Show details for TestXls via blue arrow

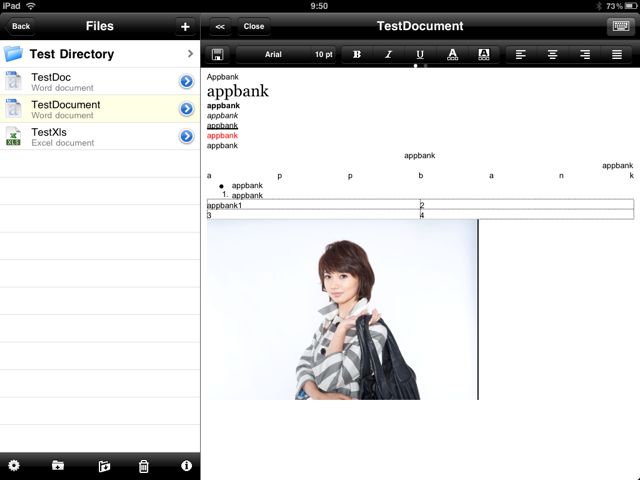click(187, 136)
